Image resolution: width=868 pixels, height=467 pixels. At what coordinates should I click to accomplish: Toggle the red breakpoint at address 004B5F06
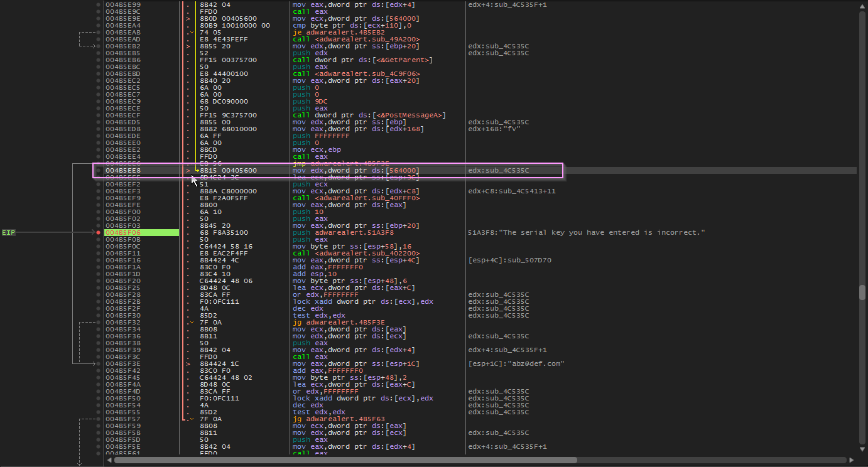pyautogui.click(x=99, y=232)
